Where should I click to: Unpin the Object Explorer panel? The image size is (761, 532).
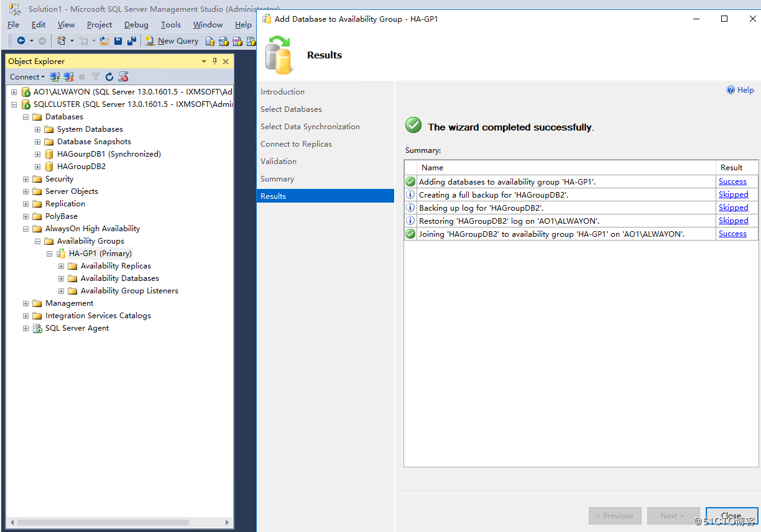tap(214, 61)
